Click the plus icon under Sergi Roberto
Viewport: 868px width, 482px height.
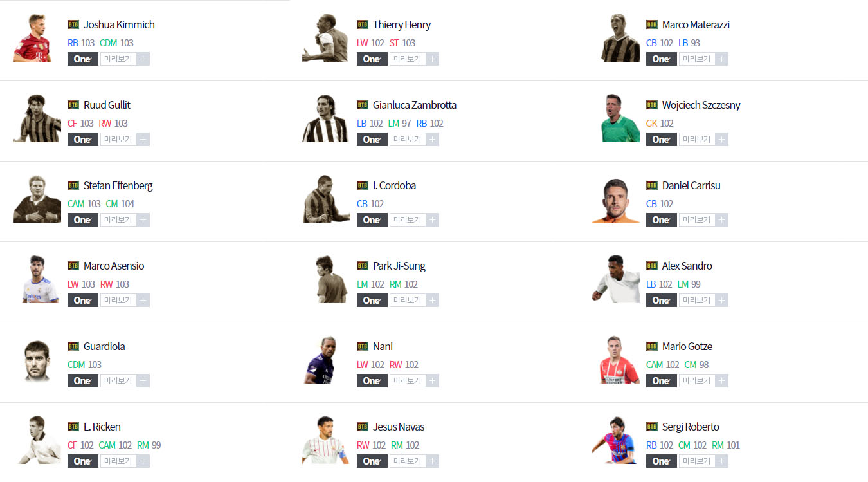722,461
